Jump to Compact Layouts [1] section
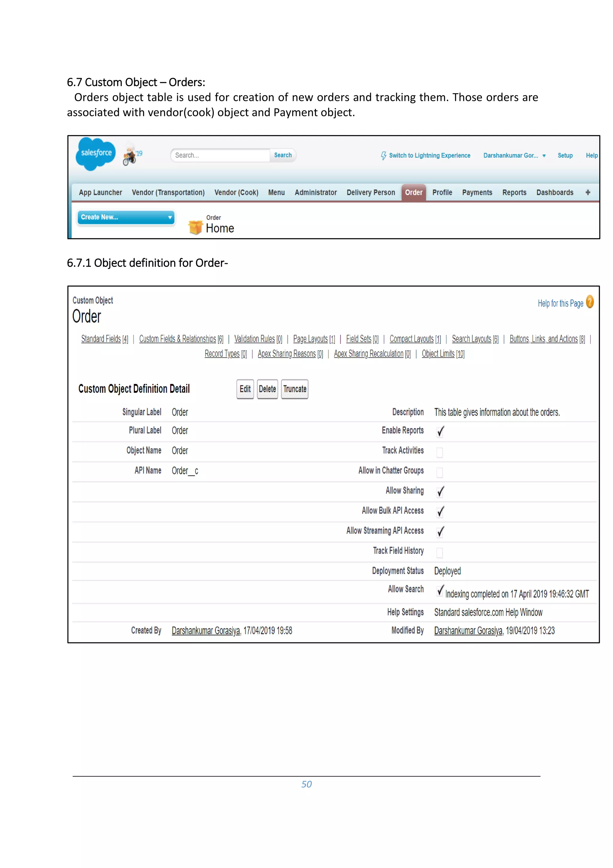Screen dimensions: 613x868 pos(415,339)
